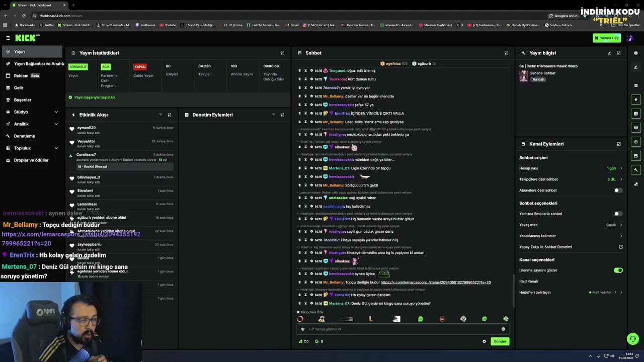
Task: Click the stream category thumbnail image
Action: [x=524, y=76]
